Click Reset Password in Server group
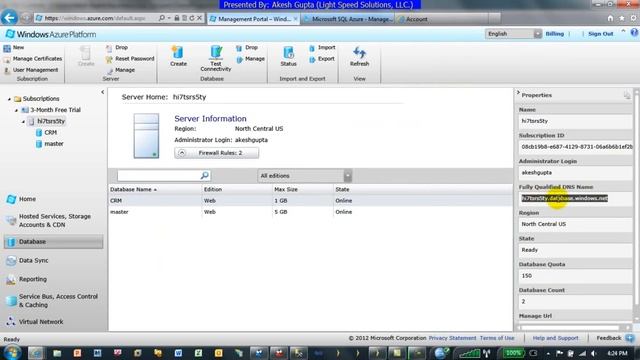The image size is (640, 360). point(130,59)
